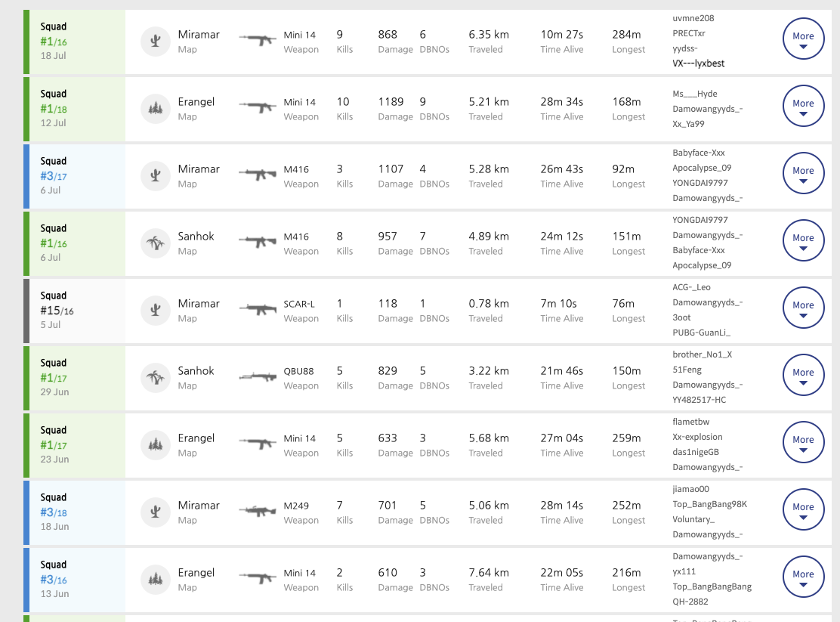Open teammate 51Feng's profile

click(x=687, y=370)
